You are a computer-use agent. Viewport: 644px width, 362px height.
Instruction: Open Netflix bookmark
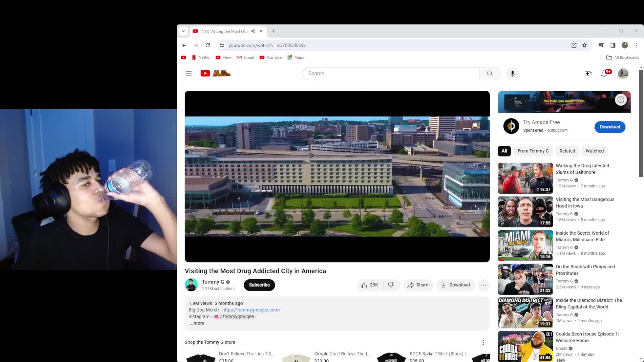pyautogui.click(x=201, y=57)
